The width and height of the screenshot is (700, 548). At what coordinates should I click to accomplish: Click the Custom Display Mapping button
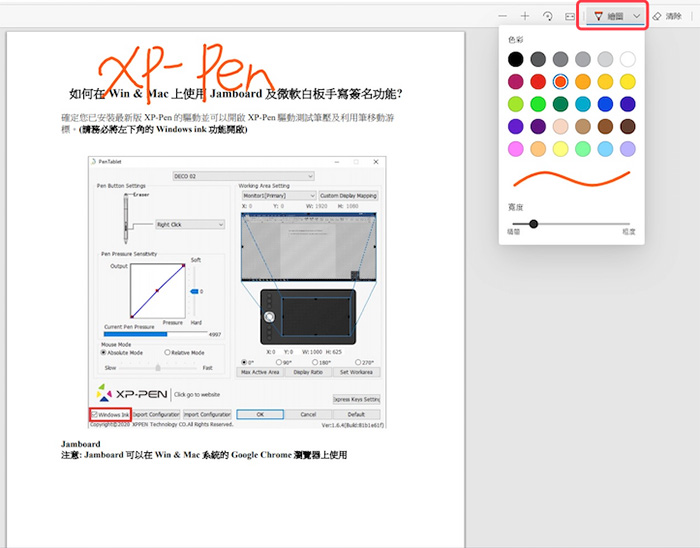coord(348,195)
